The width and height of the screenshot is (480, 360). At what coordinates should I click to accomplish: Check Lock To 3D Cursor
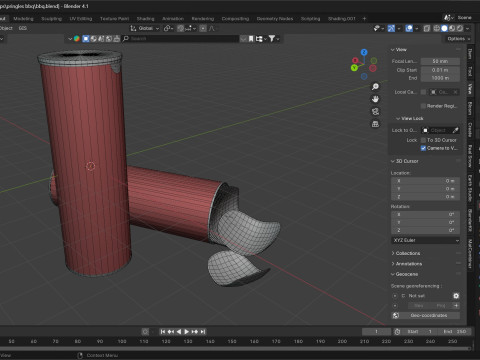423,140
